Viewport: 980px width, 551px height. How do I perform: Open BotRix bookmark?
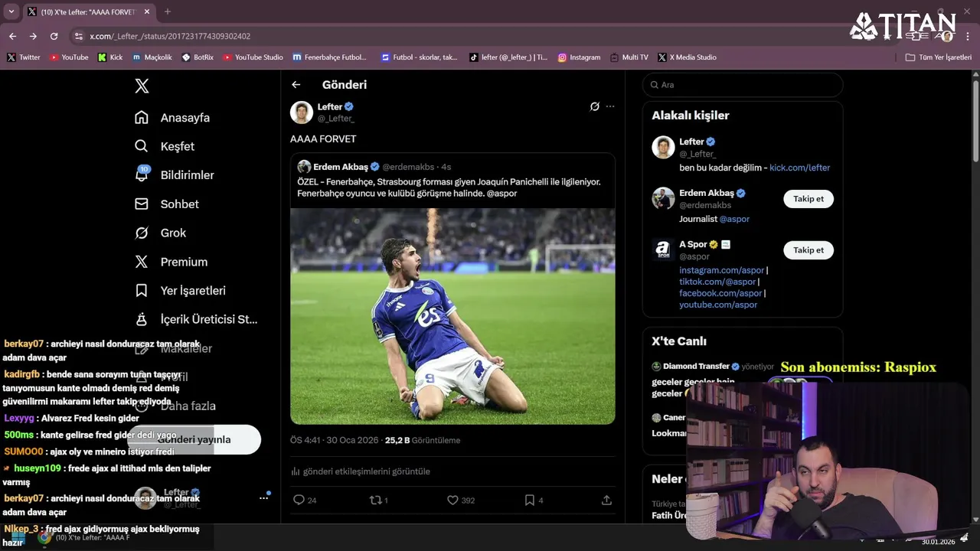198,57
